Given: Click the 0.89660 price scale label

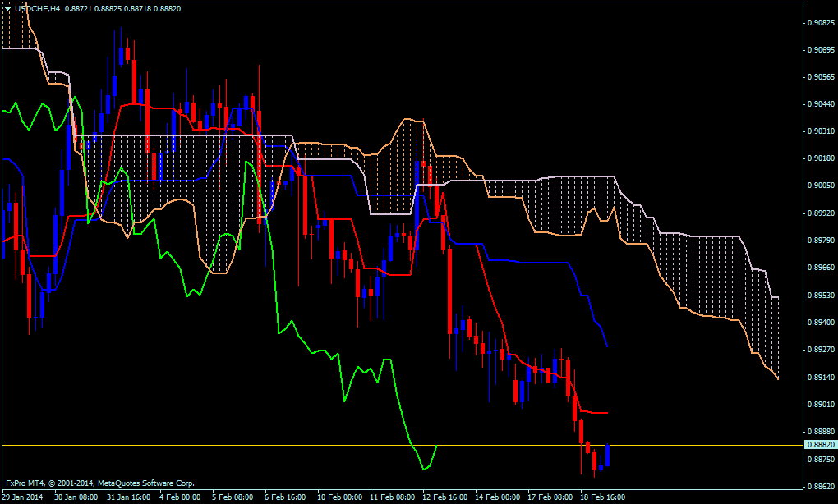Looking at the screenshot, I should point(821,268).
